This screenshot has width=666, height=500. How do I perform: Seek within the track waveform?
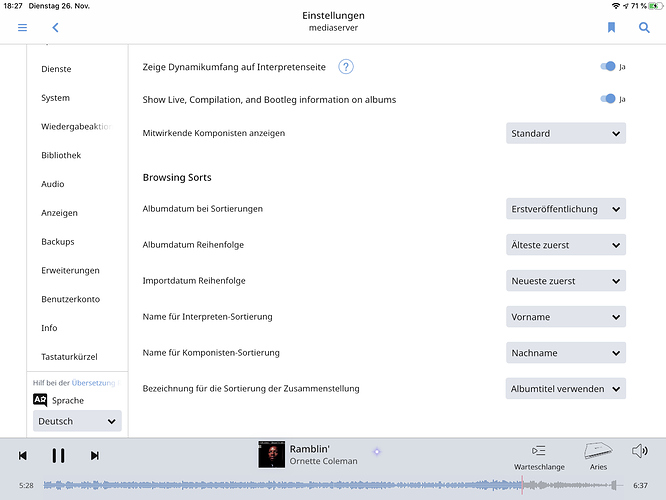click(333, 485)
